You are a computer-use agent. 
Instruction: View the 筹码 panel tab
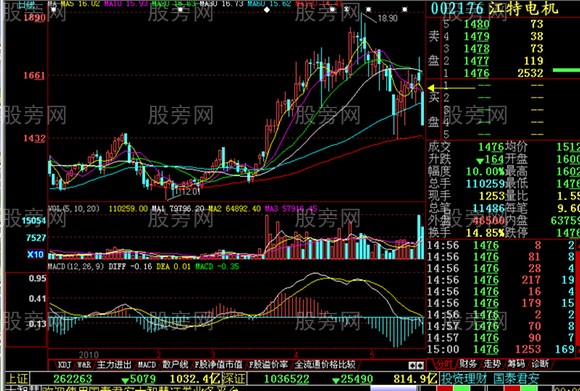pyautogui.click(x=516, y=364)
